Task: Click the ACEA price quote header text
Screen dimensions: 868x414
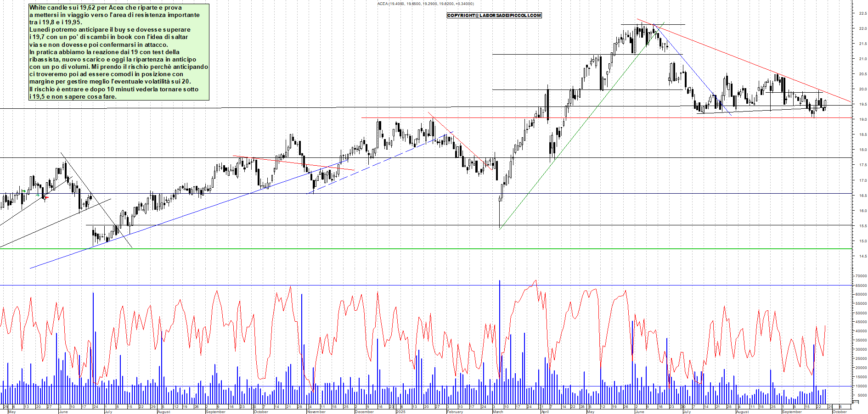Action: point(425,4)
